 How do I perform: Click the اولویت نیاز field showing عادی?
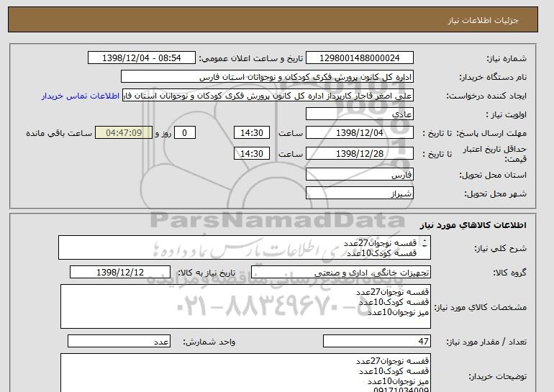(359, 114)
